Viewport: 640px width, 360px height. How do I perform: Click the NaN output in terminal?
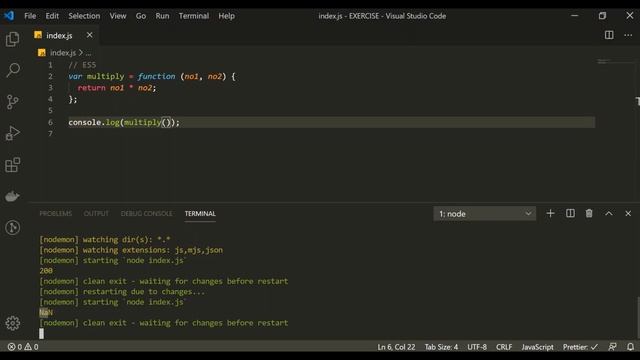pyautogui.click(x=46, y=312)
